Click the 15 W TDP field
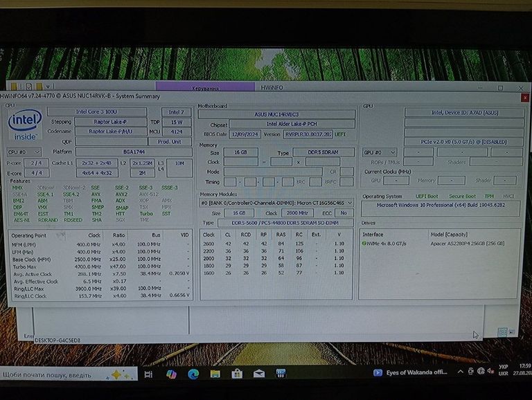This screenshot has width=532, height=400. coord(177,122)
